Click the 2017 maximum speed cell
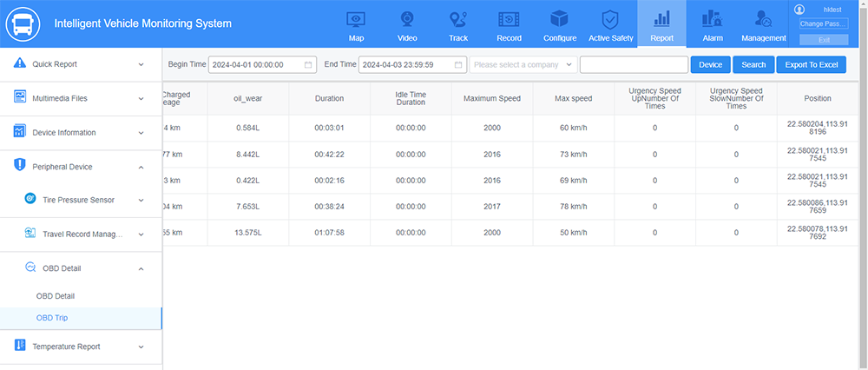The height and width of the screenshot is (370, 868). click(x=492, y=207)
